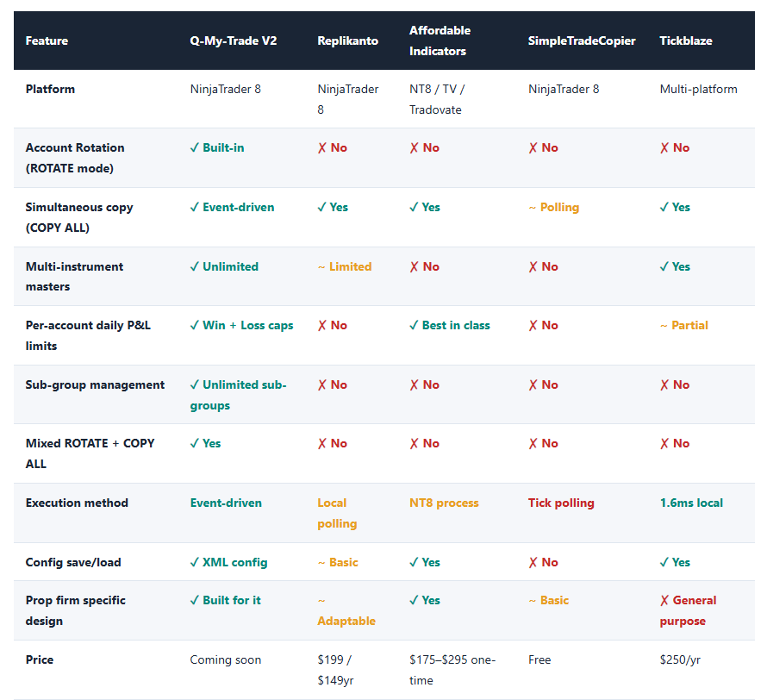Screen dimensions: 767x700
Task: Click Tickblaze Yes in Simultaneous copy row
Action: click(x=675, y=208)
